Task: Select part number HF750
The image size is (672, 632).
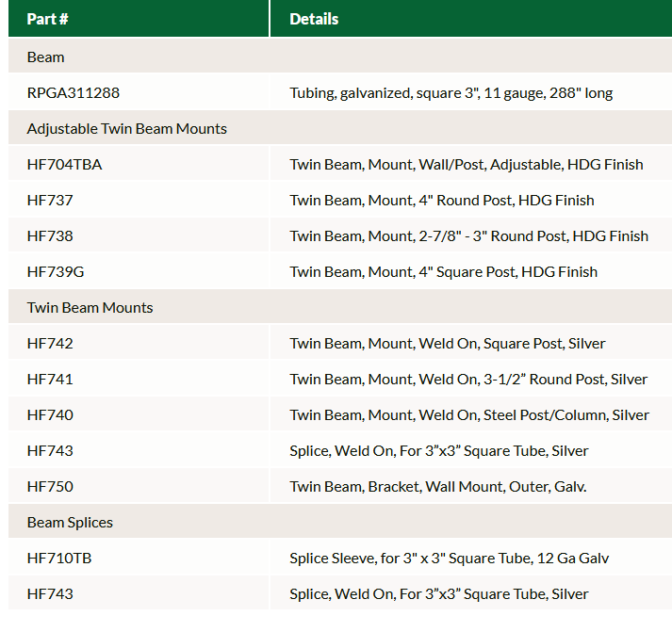Action: [x=50, y=486]
